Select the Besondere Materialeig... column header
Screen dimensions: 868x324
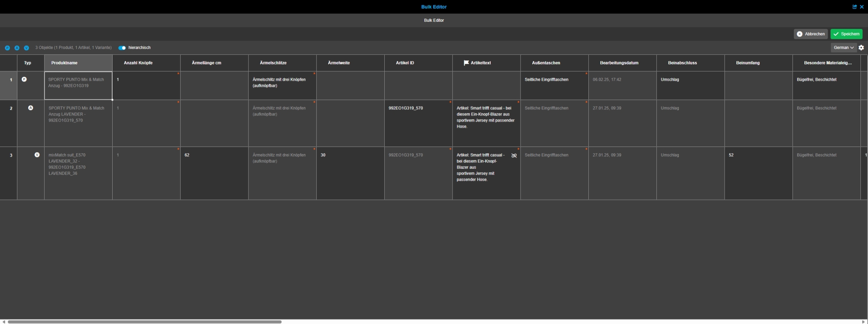[x=827, y=63]
